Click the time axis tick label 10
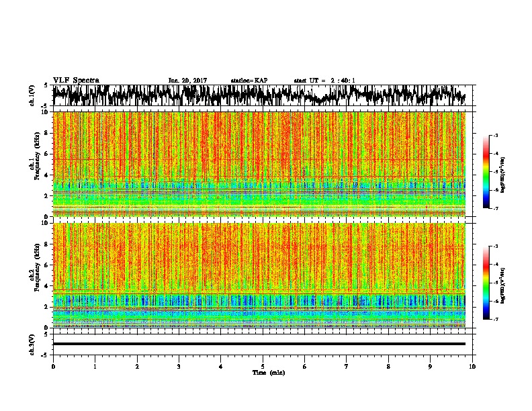The width and height of the screenshot is (532, 411). click(x=472, y=367)
